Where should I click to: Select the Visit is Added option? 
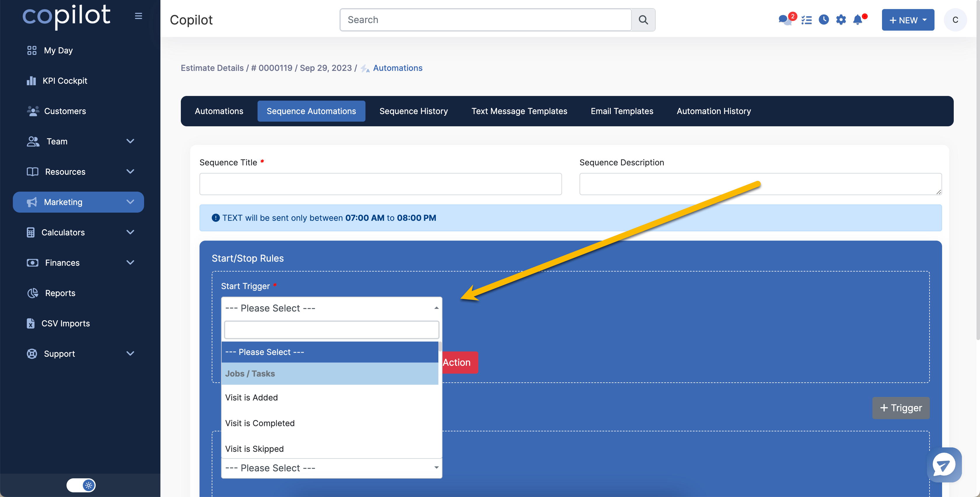click(330, 397)
